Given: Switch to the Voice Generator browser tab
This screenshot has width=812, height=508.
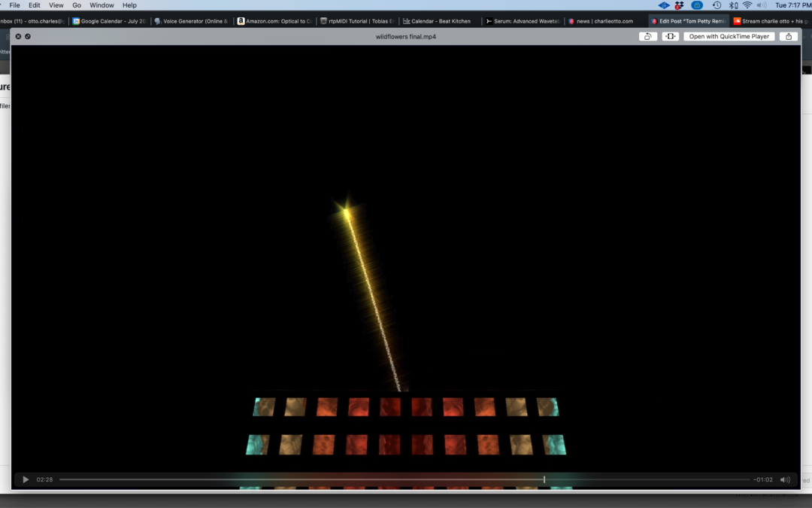Looking at the screenshot, I should tap(192, 21).
